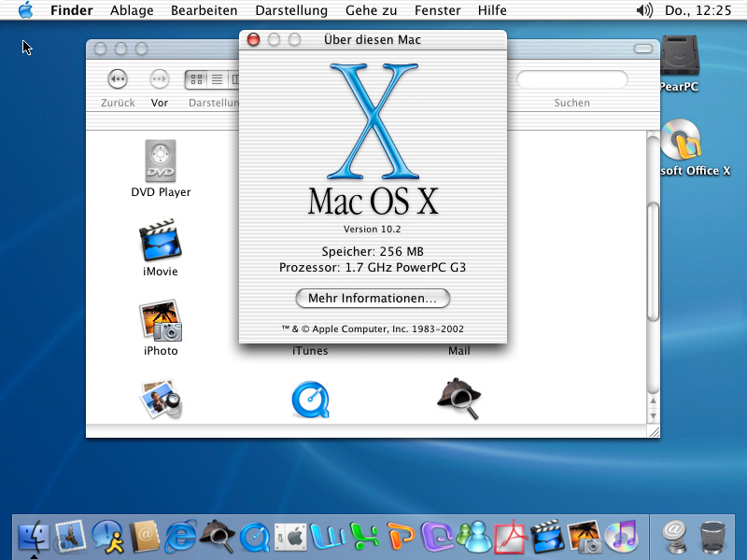Click the clock showing Do., 12:25

[x=698, y=10]
